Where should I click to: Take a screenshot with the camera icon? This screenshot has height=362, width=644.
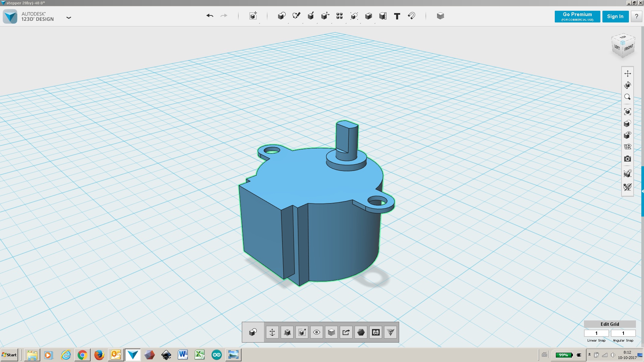tap(628, 159)
